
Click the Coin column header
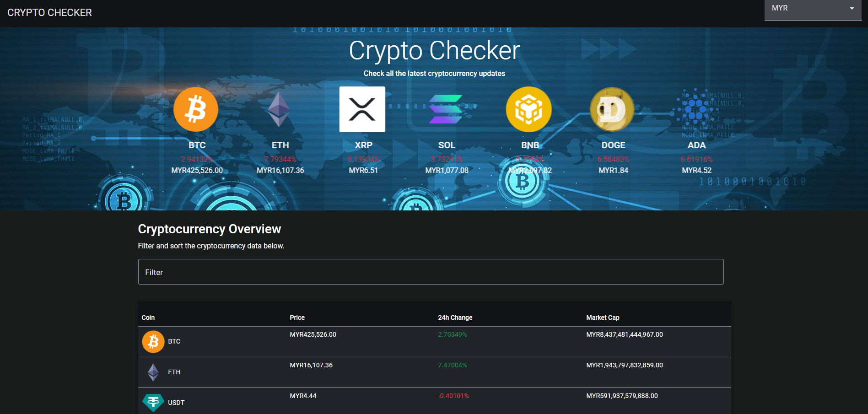pyautogui.click(x=147, y=317)
